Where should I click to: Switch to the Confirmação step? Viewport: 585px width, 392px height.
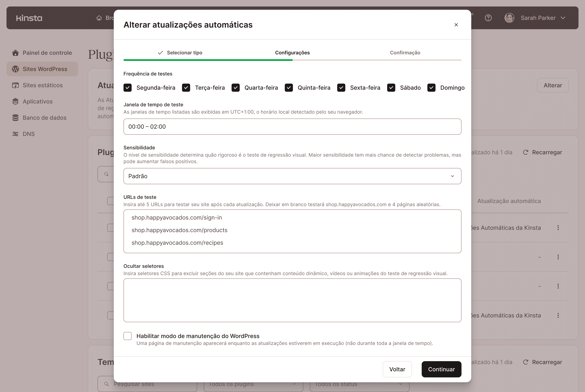pyautogui.click(x=405, y=53)
